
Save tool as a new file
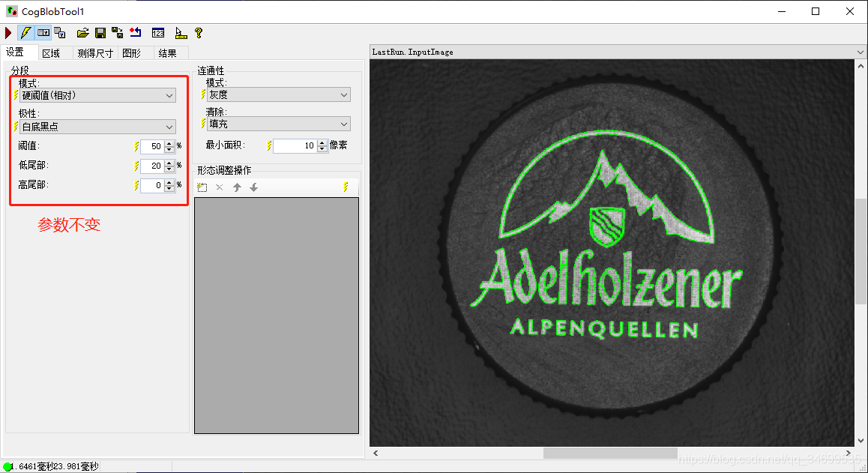118,33
